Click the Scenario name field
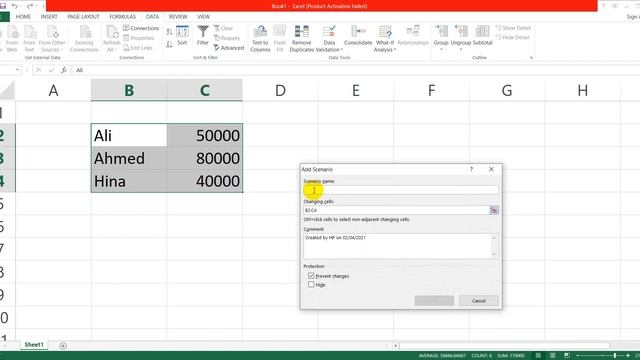 pos(401,190)
